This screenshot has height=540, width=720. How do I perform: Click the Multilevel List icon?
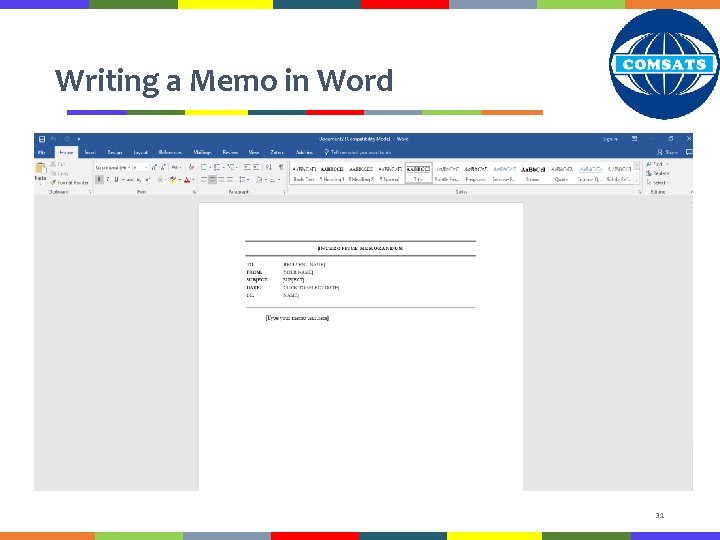tap(231, 168)
